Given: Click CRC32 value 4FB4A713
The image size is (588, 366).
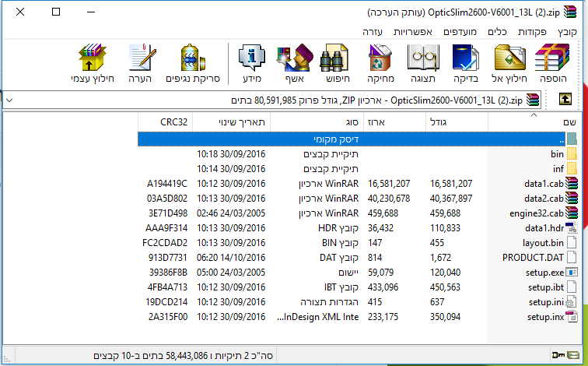Looking at the screenshot, I should point(167,287).
